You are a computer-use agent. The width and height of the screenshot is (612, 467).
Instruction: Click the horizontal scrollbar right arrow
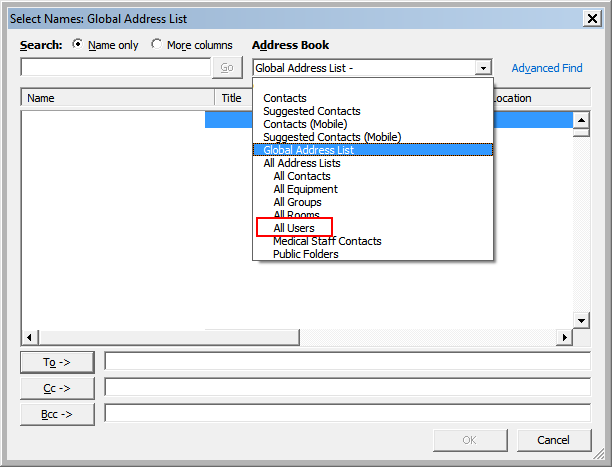tap(564, 337)
